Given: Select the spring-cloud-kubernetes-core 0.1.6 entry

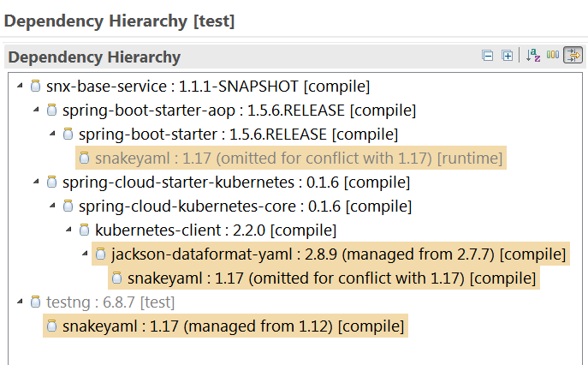Looking at the screenshot, I should pyautogui.click(x=245, y=206).
